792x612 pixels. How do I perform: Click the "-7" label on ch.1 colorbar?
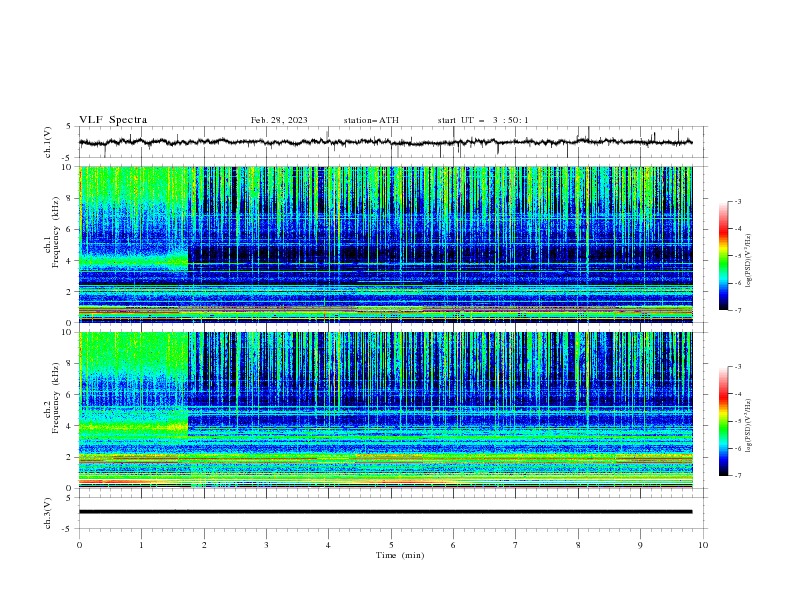738,310
